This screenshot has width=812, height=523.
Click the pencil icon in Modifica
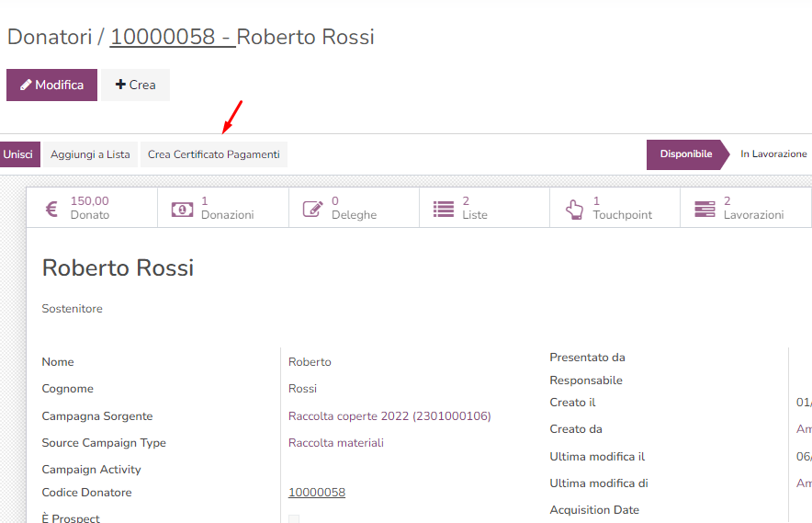pos(26,85)
